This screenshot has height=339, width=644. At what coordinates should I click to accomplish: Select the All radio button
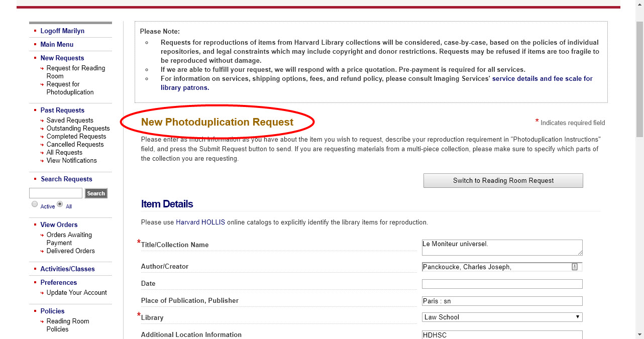tap(60, 204)
